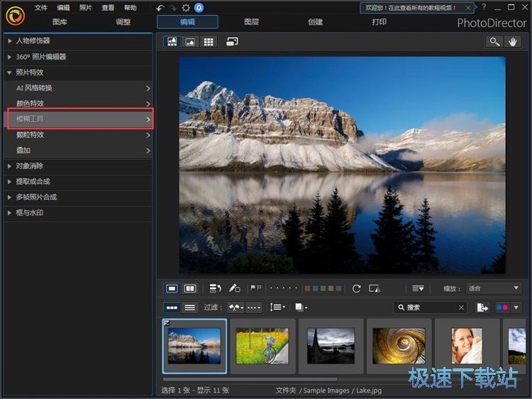Switch to browser grid view mode
The image size is (532, 399).
point(209,42)
